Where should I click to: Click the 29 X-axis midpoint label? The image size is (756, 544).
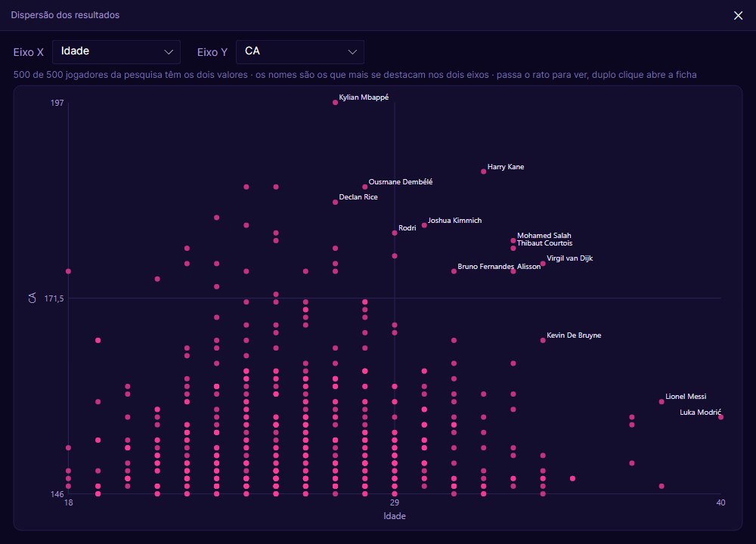(395, 502)
